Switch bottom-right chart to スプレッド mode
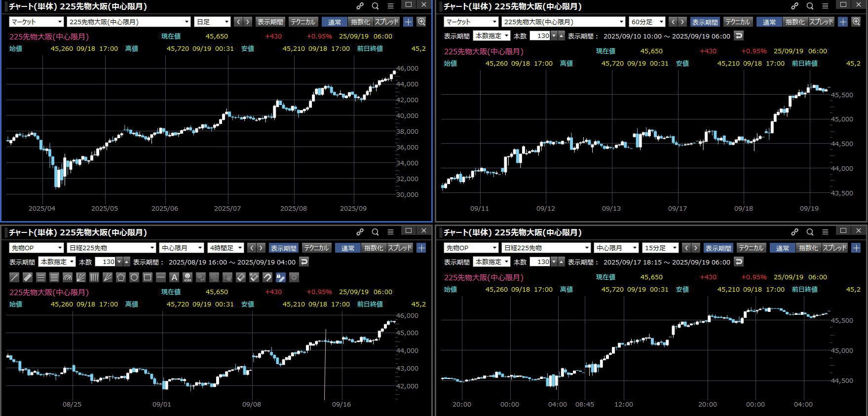Viewport: 868px width, 416px height. (834, 248)
